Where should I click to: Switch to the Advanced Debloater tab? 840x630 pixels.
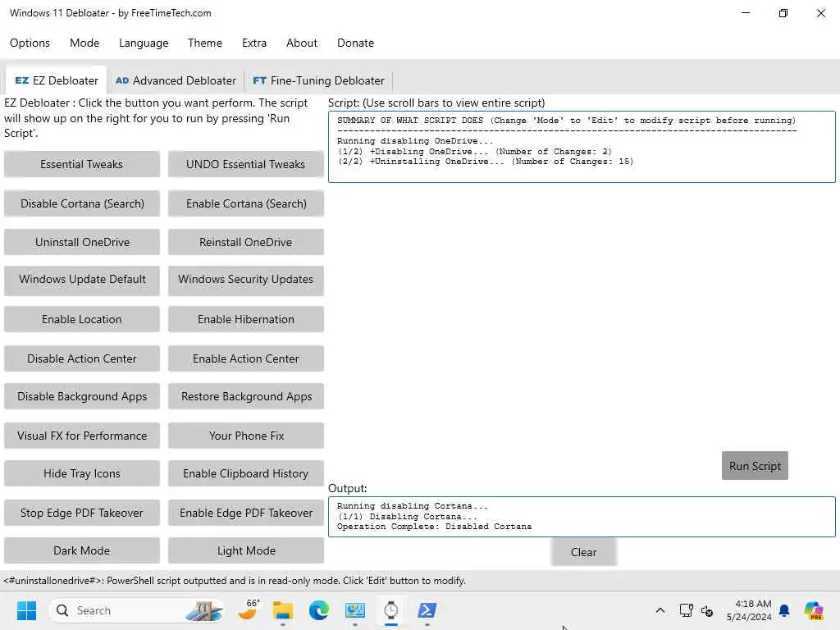pyautogui.click(x=176, y=80)
